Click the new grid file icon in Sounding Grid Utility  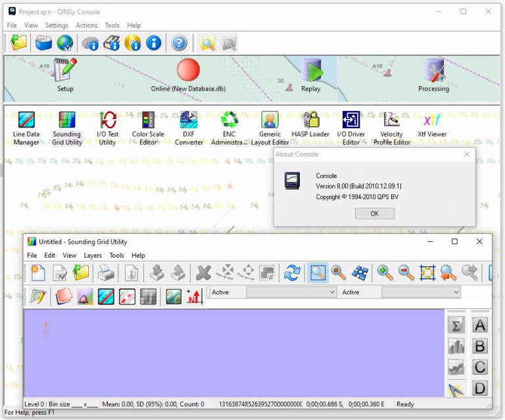click(x=38, y=273)
